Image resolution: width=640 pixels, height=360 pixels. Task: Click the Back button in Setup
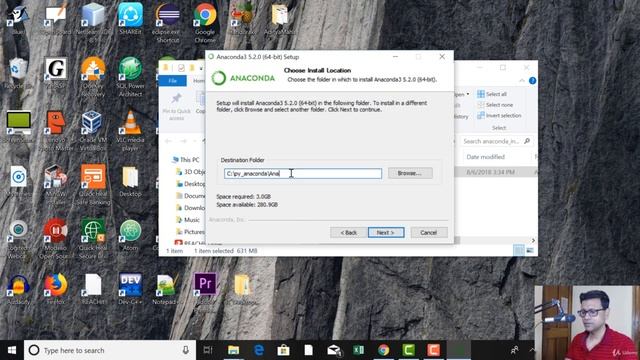[348, 232]
